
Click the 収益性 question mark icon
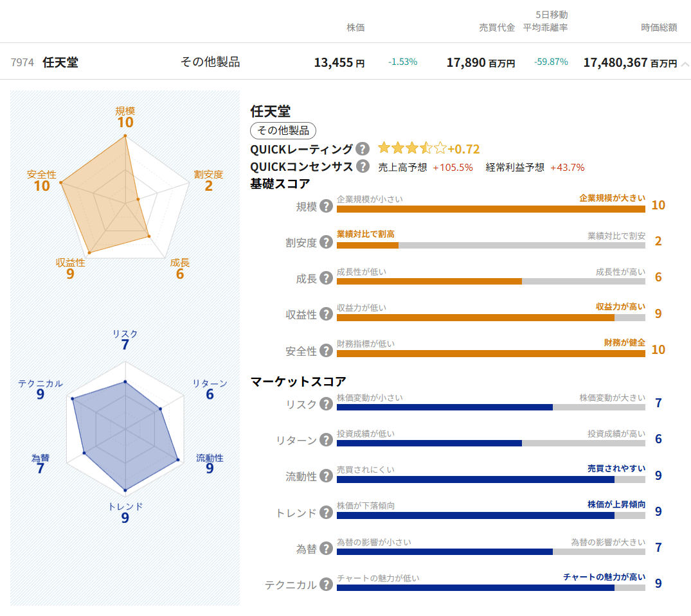(x=327, y=313)
